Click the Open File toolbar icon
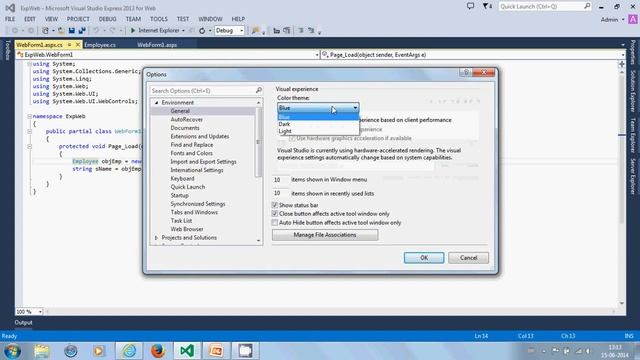Image resolution: width=640 pixels, height=360 pixels. pos(61,31)
